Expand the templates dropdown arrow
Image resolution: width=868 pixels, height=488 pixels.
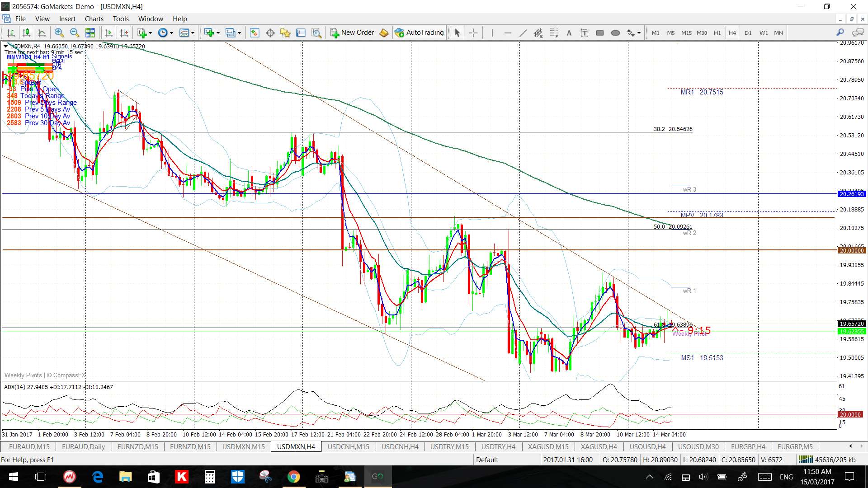[x=193, y=33]
